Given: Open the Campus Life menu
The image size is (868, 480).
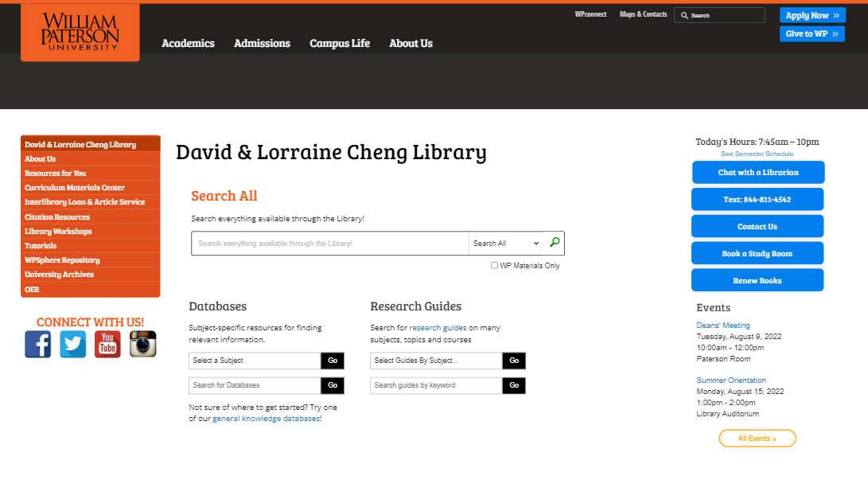Looking at the screenshot, I should [340, 43].
